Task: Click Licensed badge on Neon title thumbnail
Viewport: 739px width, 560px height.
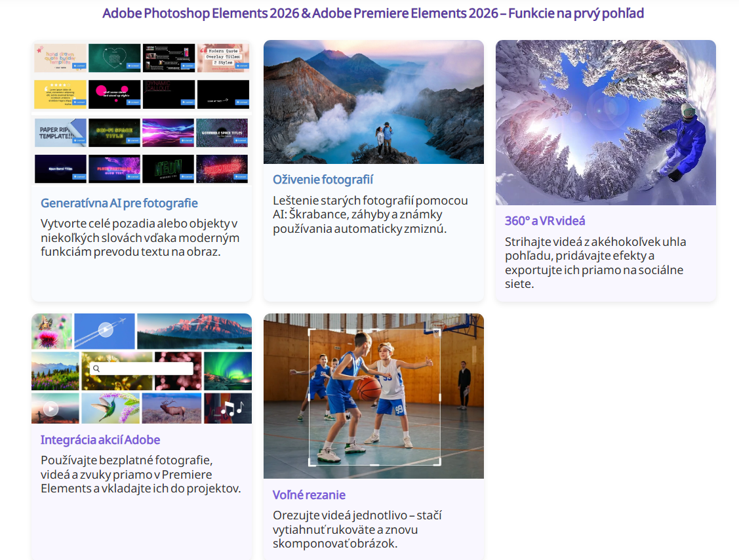Action: coord(187,176)
